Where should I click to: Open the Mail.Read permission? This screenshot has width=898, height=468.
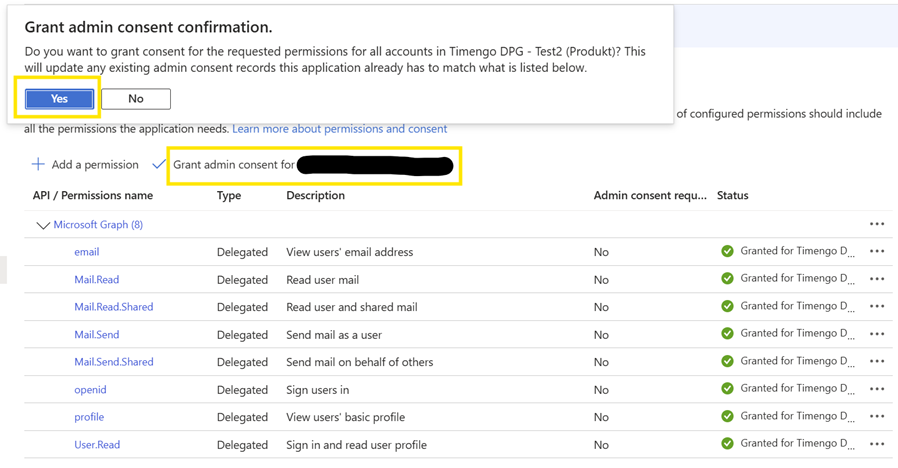point(97,280)
